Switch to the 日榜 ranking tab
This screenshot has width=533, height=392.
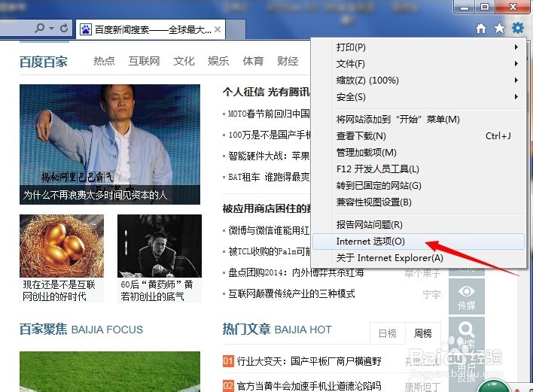click(x=388, y=333)
